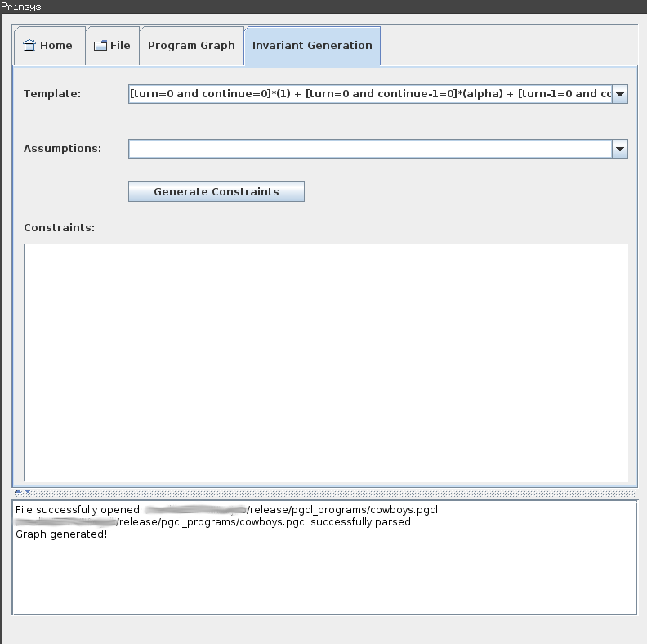This screenshot has height=644, width=647.
Task: Click the house icon on Home tab
Action: [x=29, y=45]
